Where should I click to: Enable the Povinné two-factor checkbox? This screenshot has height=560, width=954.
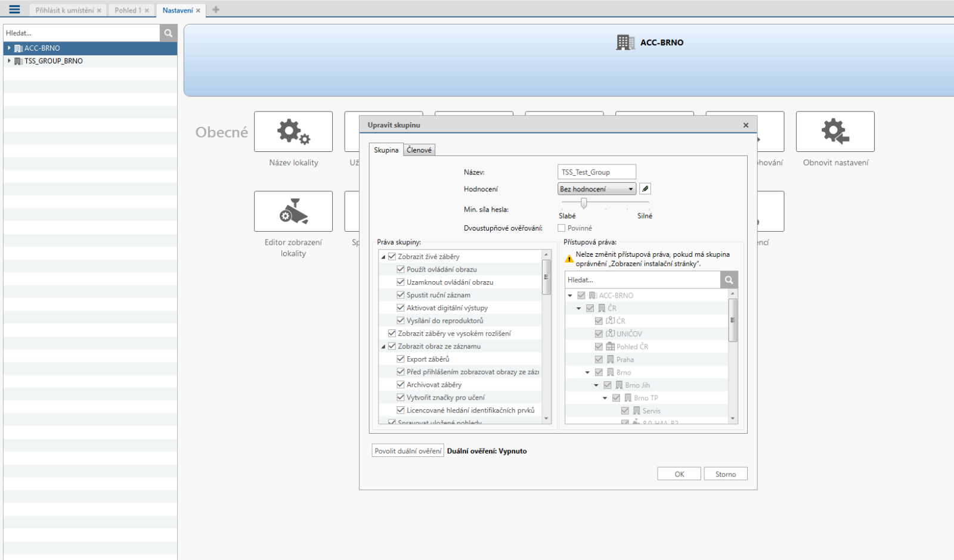tap(562, 228)
